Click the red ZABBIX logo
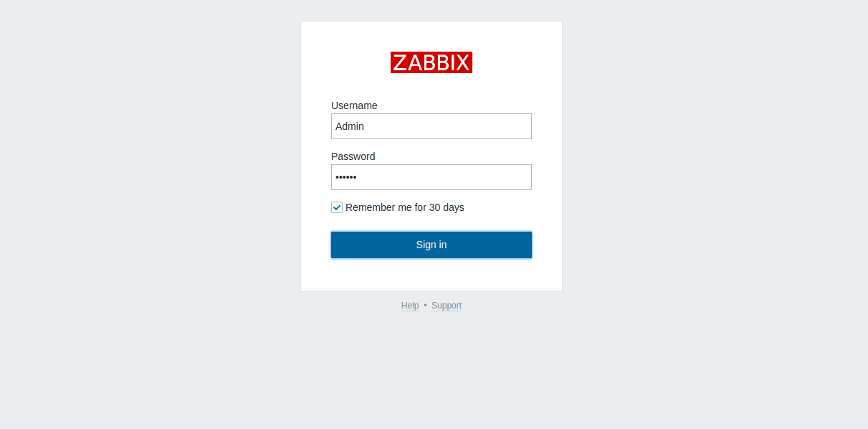The width and height of the screenshot is (868, 429). 431,62
